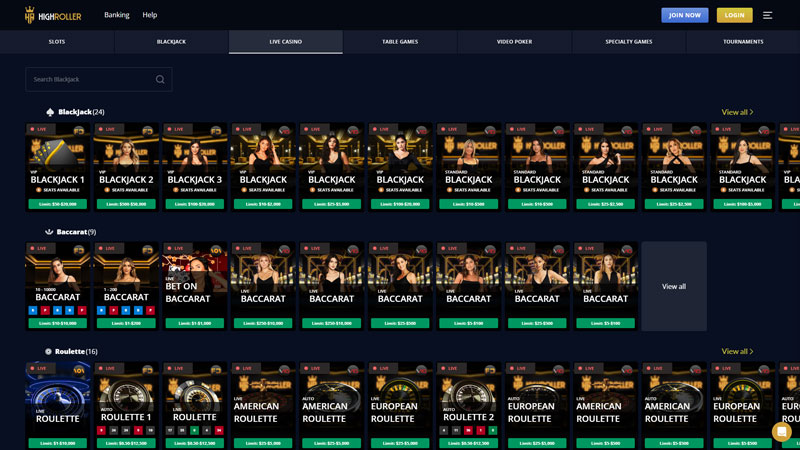Click seats available icon on Blackjack 2
Image resolution: width=800 pixels, height=450 pixels.
(107, 190)
